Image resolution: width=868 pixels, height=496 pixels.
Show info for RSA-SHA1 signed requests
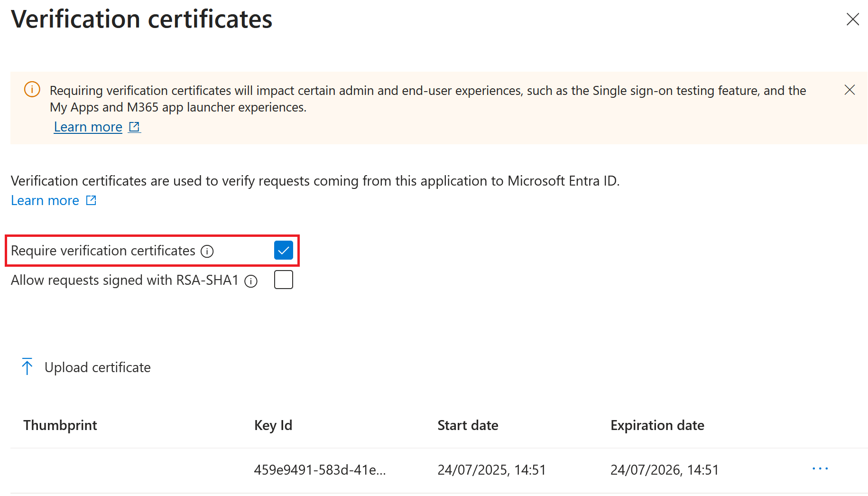(251, 281)
